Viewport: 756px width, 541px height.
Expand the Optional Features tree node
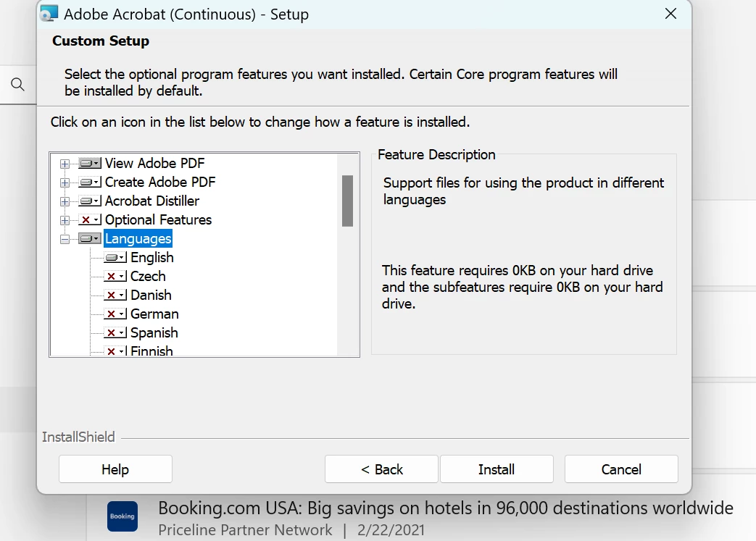click(65, 220)
